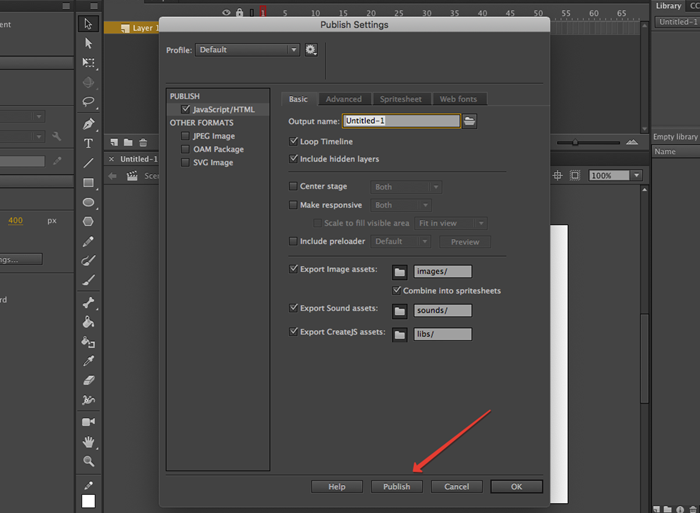
Task: Uncheck the Loop Timeline checkbox
Action: pos(293,142)
